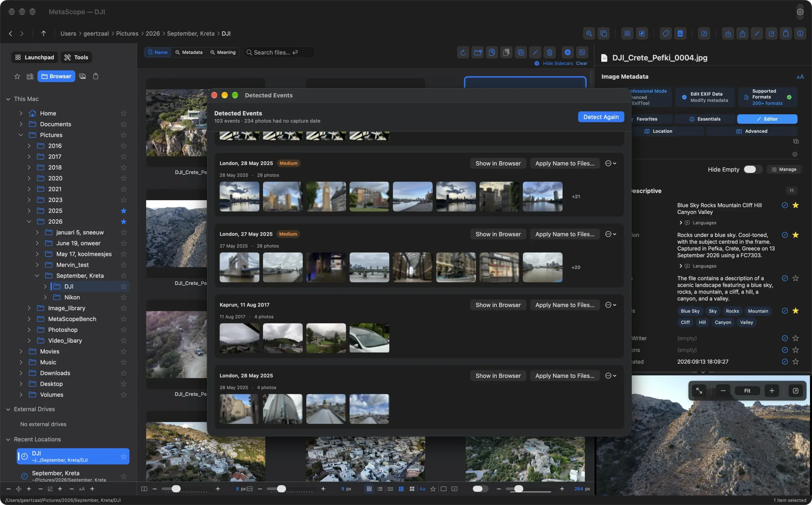Click the plus zoom-in icon on preview
Screen dimensions: 812x505
pos(772,391)
